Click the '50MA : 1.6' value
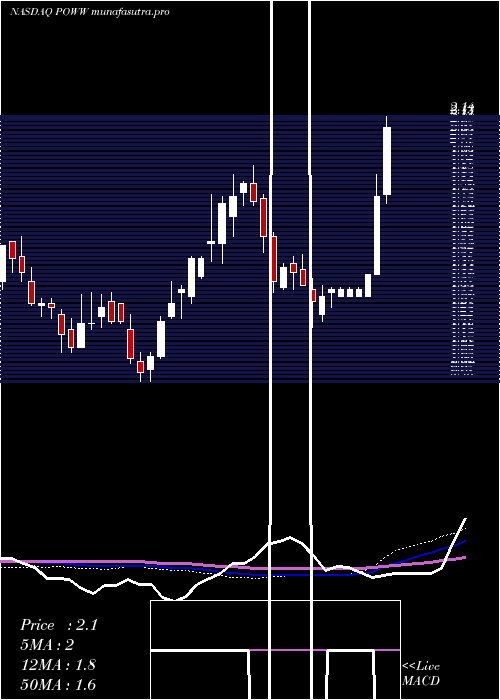Screen dimensions: 500x700 (58, 684)
